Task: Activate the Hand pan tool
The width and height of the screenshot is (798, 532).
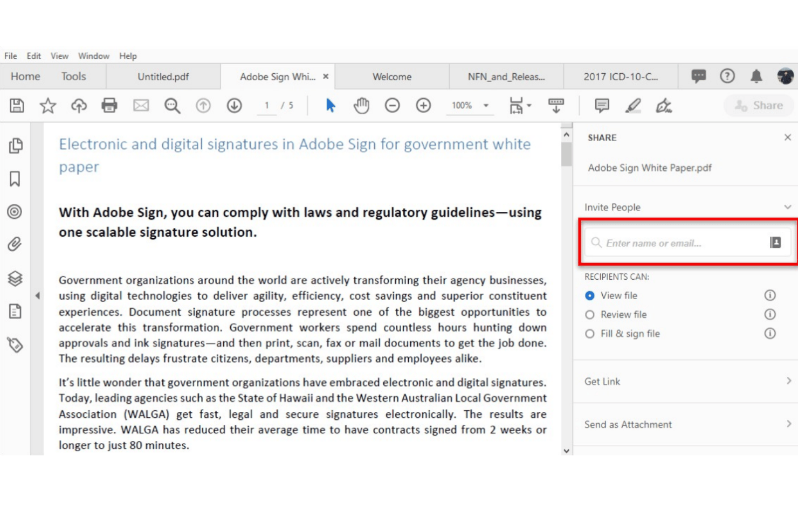Action: [x=361, y=106]
